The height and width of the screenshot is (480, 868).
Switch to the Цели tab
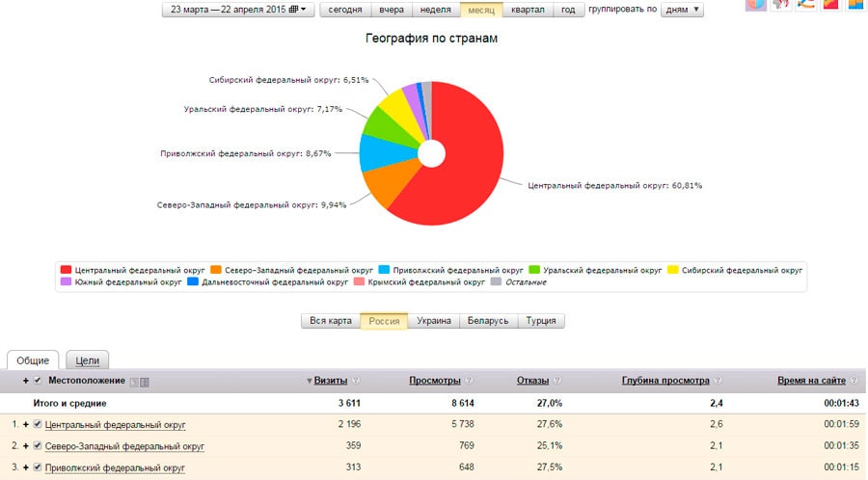88,360
